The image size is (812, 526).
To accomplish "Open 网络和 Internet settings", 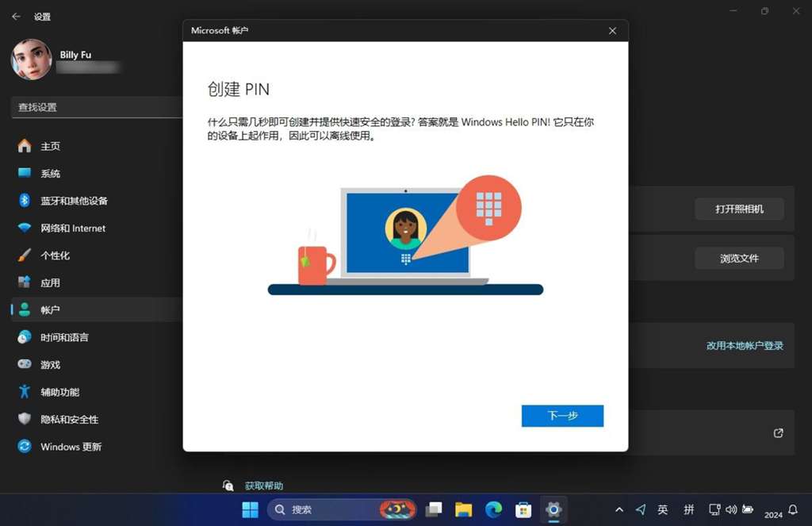I will coord(97,228).
